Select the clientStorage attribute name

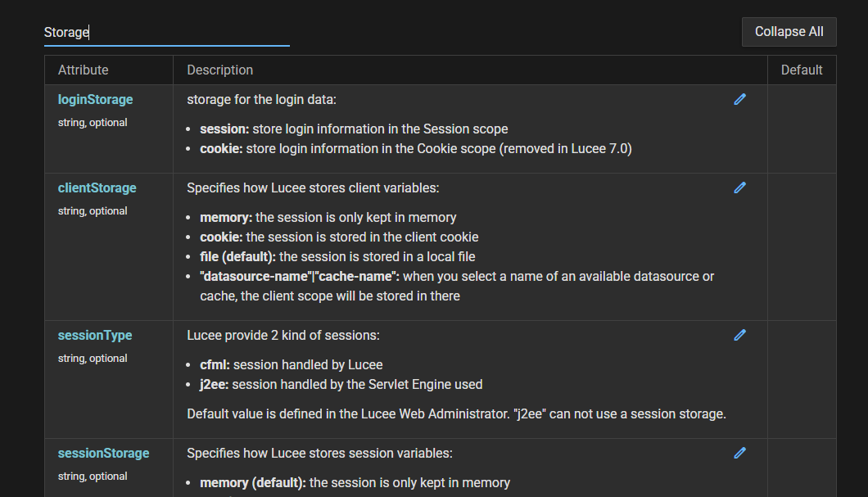coord(97,188)
